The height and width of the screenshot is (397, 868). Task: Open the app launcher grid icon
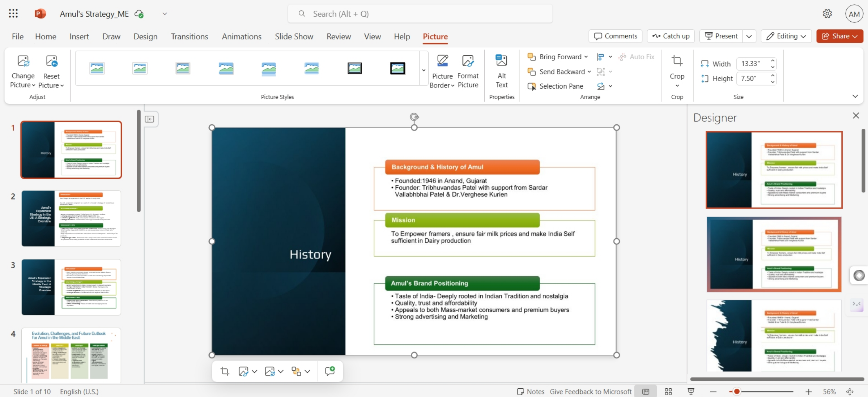(x=13, y=14)
